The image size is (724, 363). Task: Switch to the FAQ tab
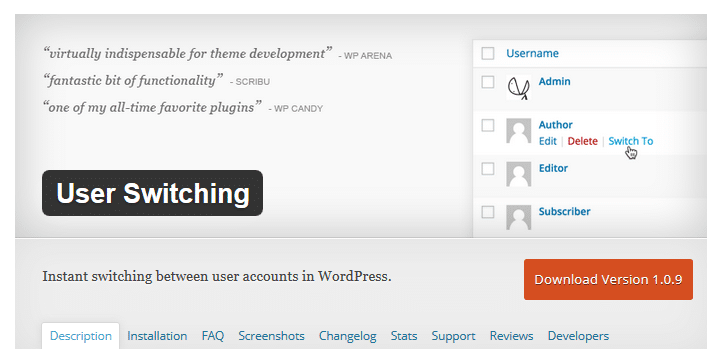pyautogui.click(x=213, y=336)
